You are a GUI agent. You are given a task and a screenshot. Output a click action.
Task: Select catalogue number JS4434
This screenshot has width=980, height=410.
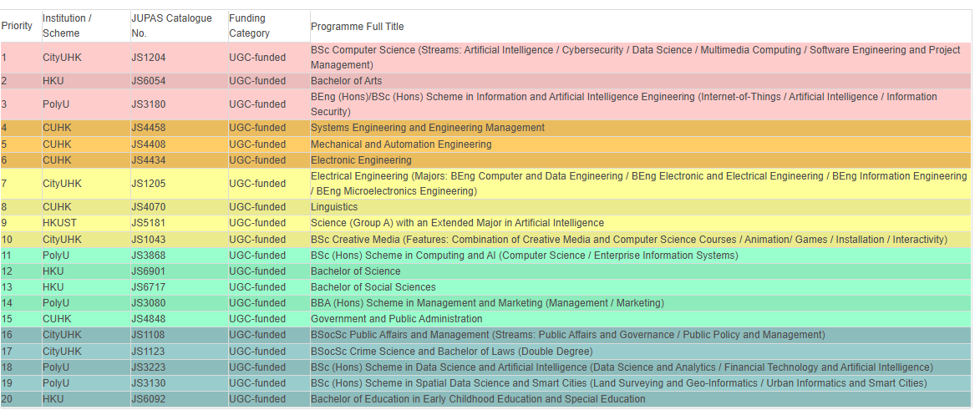point(148,160)
